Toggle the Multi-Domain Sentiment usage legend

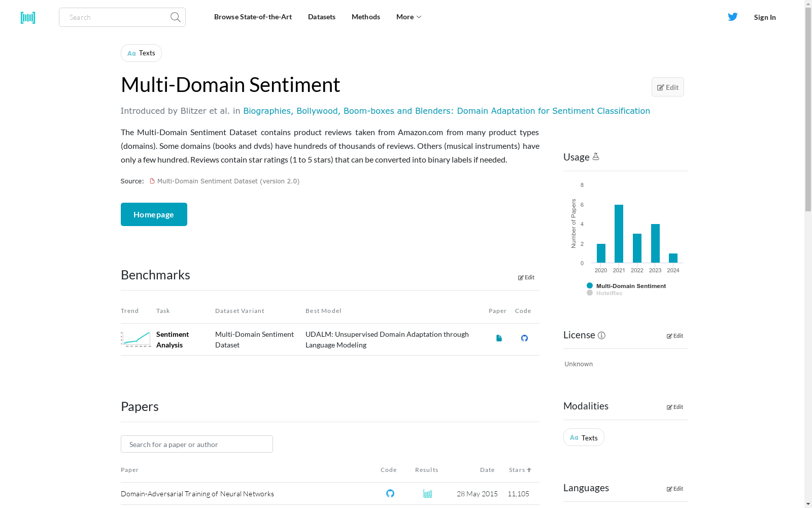coord(627,285)
